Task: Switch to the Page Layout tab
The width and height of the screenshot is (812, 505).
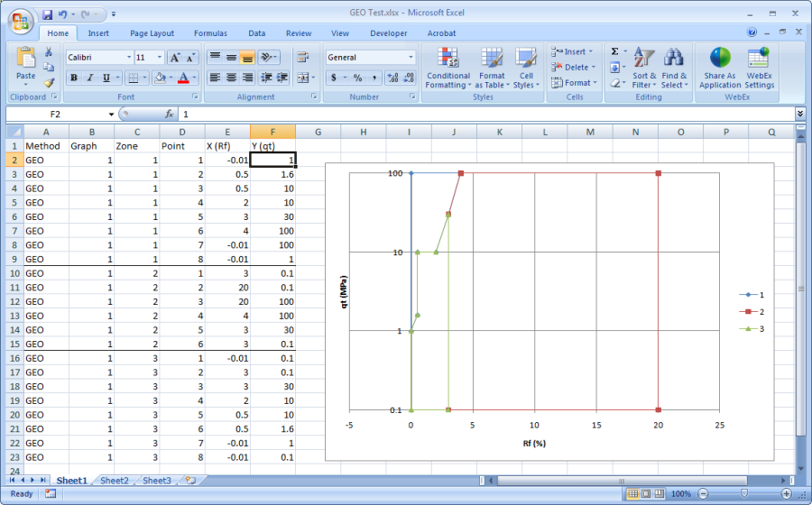Action: (152, 33)
